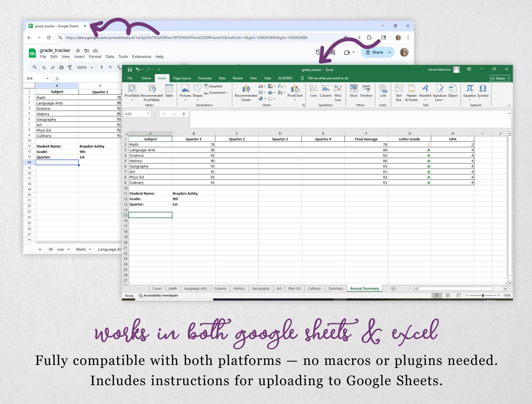Open Recommended PivotTables in Excel
Screen dimensions: 532x404
click(x=152, y=92)
